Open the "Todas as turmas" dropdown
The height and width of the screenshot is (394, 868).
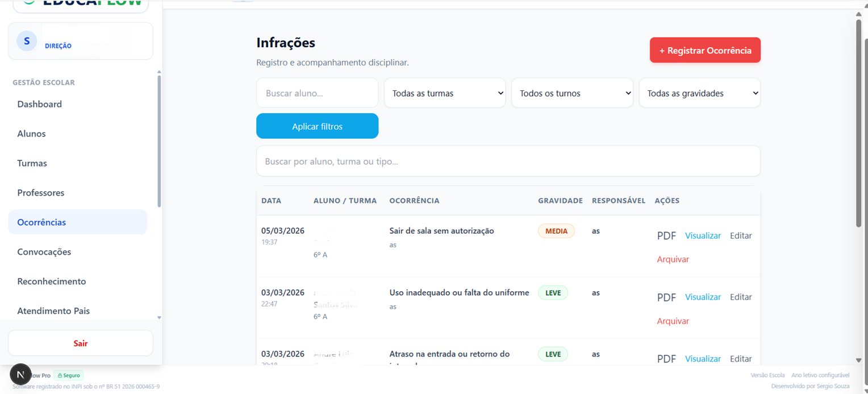tap(444, 93)
